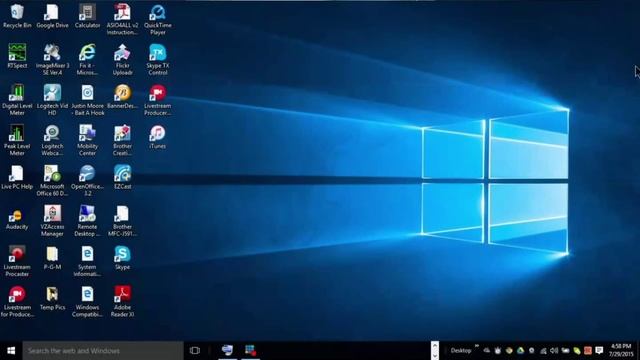Viewport: 640px width, 360px height.
Task: Expand the Desktop toolbar chevron
Action: (x=477, y=346)
